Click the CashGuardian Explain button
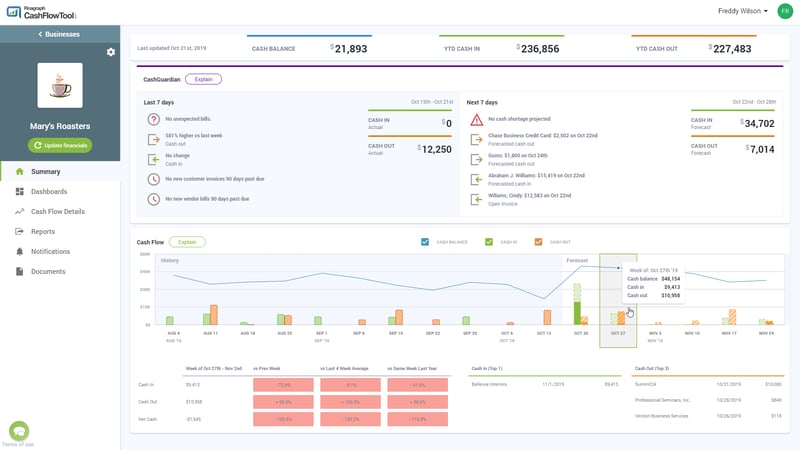The height and width of the screenshot is (450, 800). (203, 79)
